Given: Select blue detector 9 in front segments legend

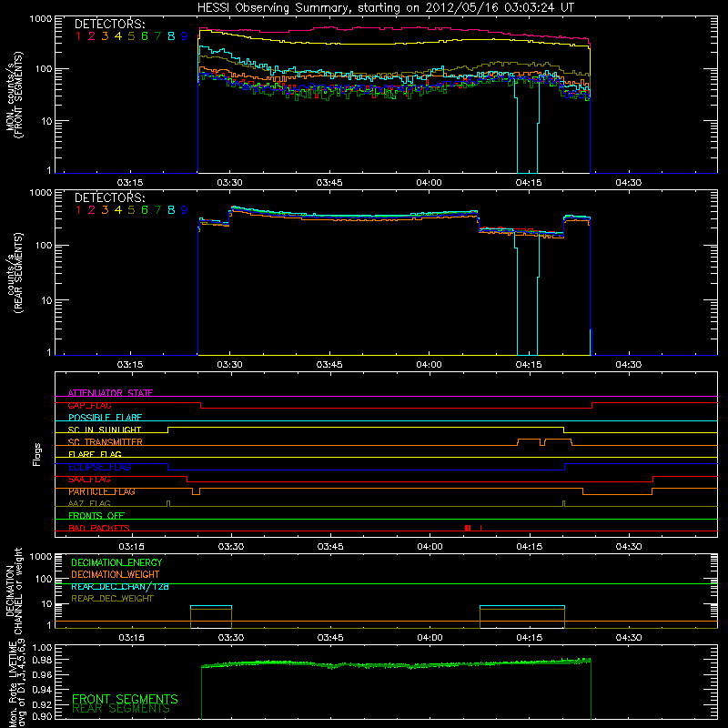Looking at the screenshot, I should coord(185,36).
